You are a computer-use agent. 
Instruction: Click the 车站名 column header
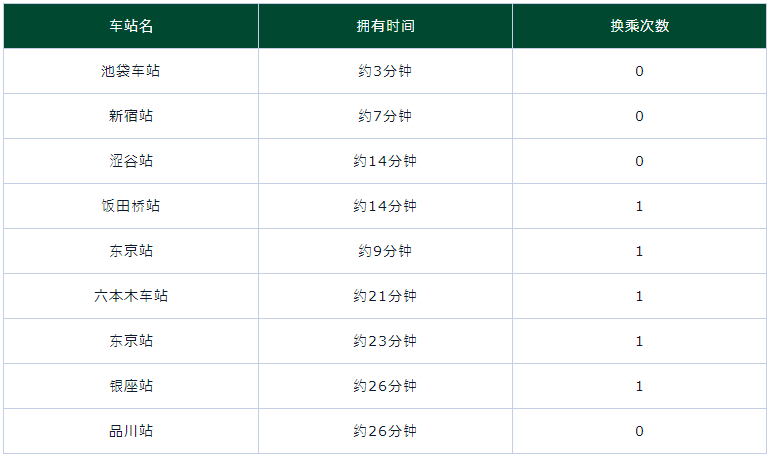coord(131,26)
